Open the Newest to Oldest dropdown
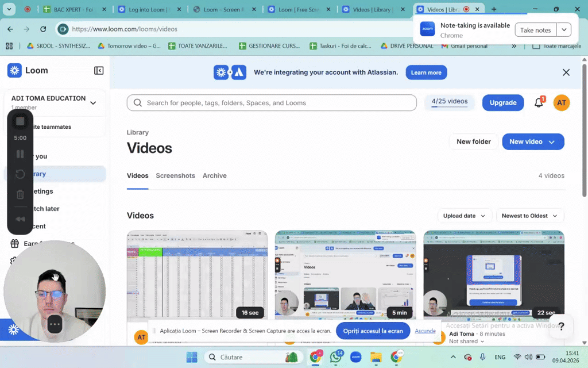 (x=529, y=216)
